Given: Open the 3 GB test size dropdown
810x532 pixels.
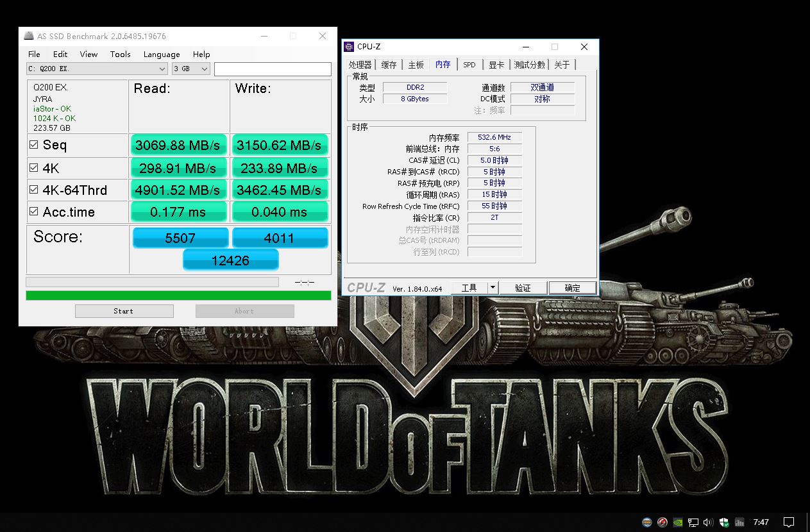Looking at the screenshot, I should click(205, 69).
